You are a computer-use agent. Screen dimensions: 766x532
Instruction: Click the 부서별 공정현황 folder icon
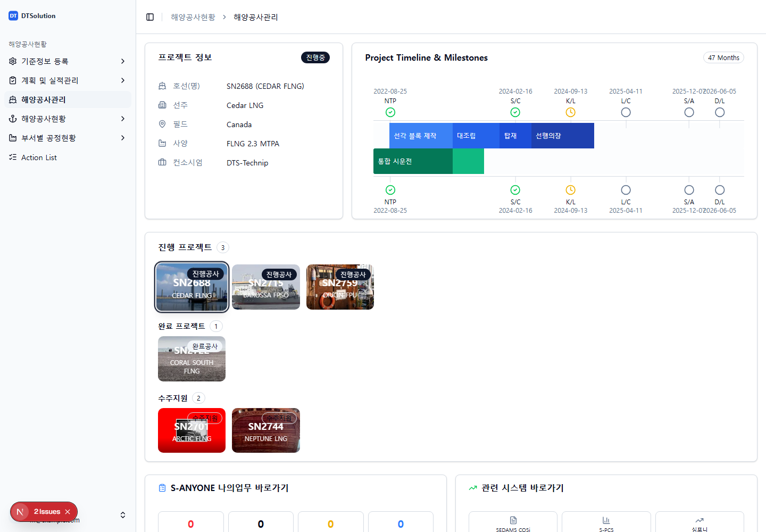point(13,138)
